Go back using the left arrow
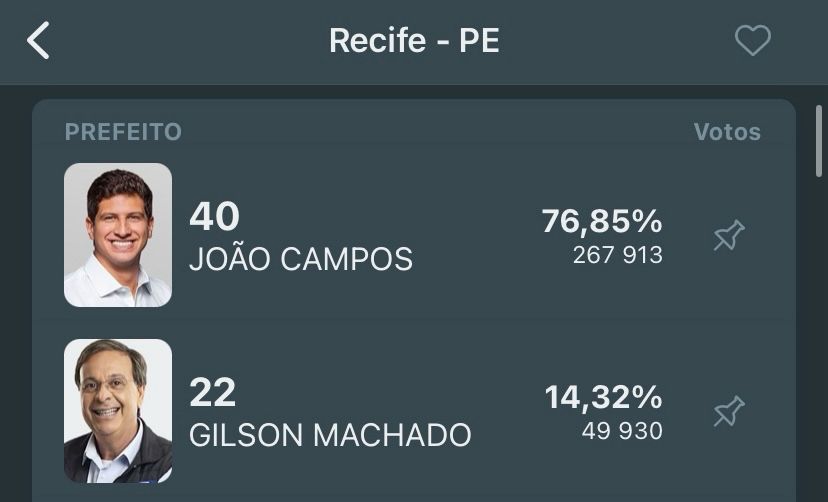This screenshot has width=828, height=502. [x=38, y=41]
